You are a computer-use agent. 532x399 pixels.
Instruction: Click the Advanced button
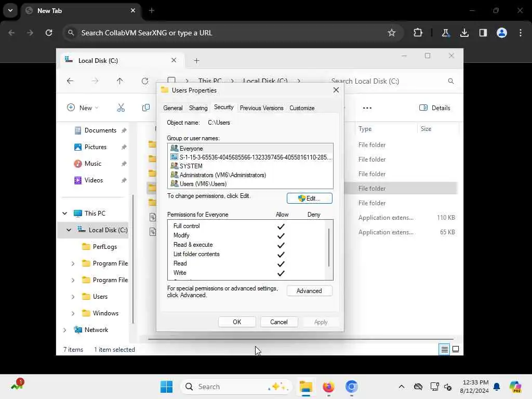point(309,291)
